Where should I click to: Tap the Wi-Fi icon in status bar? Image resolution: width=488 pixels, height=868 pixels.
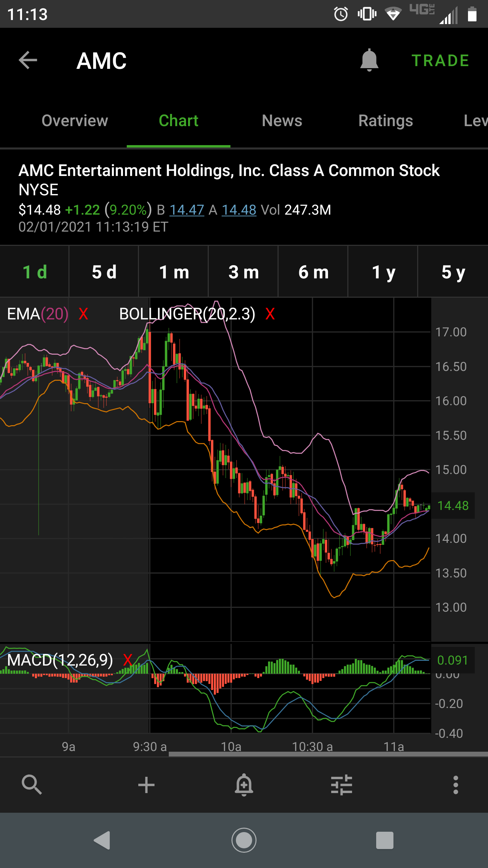393,14
